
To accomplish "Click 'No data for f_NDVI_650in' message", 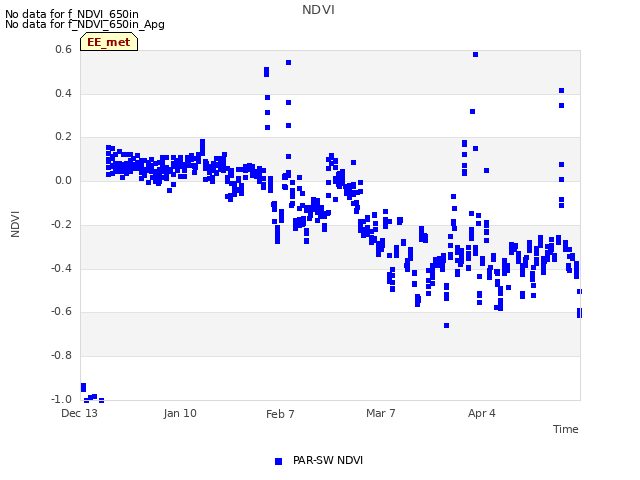I will pyautogui.click(x=72, y=14).
